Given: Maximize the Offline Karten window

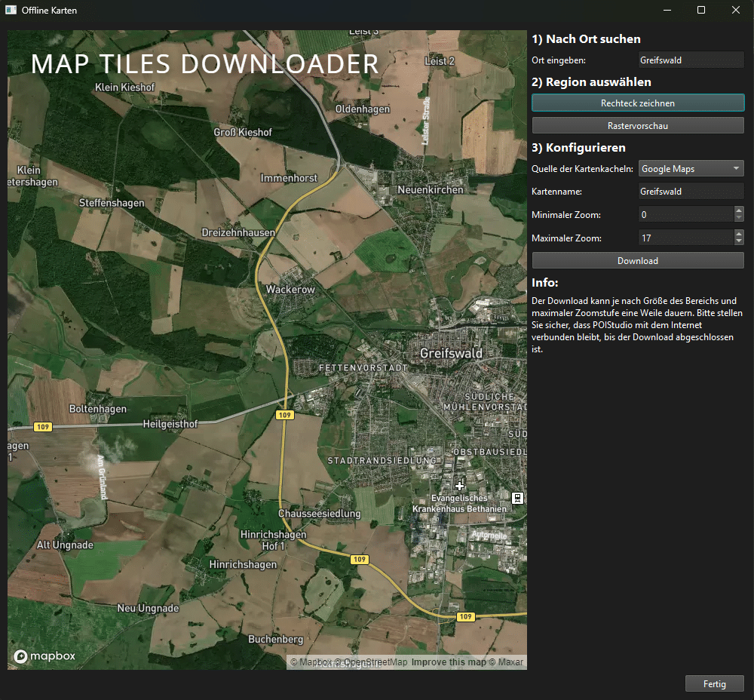Looking at the screenshot, I should click(701, 11).
